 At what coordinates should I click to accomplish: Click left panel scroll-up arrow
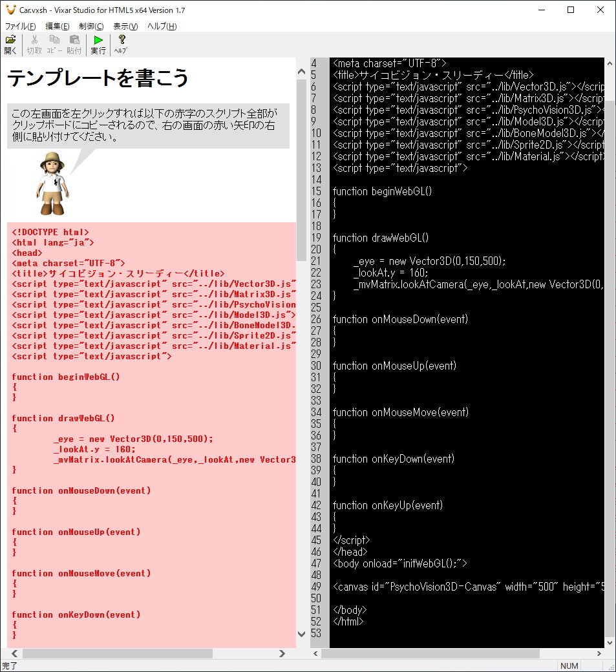301,72
